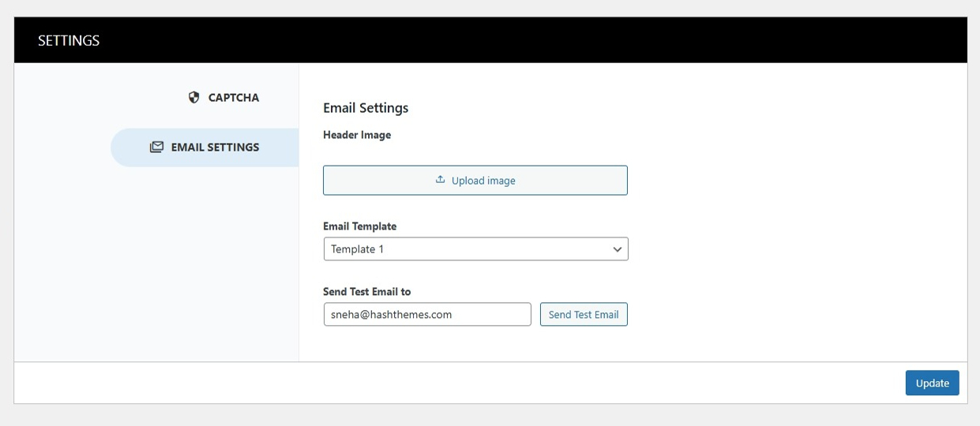This screenshot has height=426, width=980.
Task: Click the SETTINGS header title
Action: [x=69, y=40]
